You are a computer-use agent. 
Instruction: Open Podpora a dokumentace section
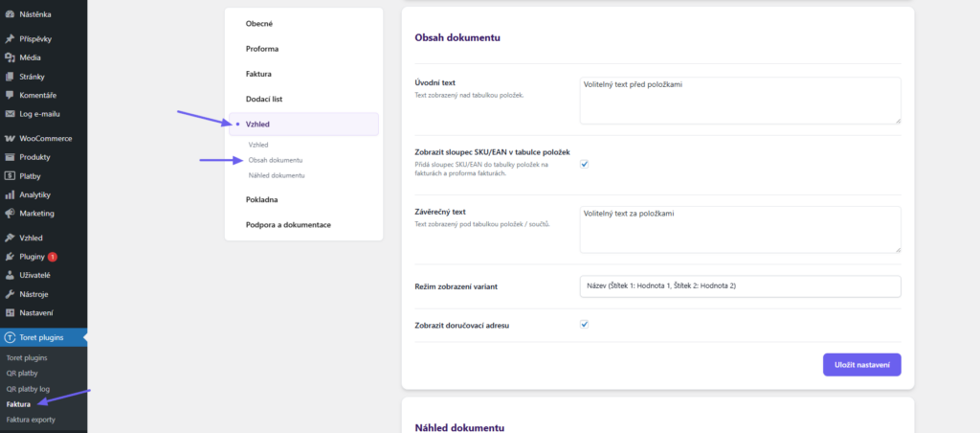(x=288, y=224)
